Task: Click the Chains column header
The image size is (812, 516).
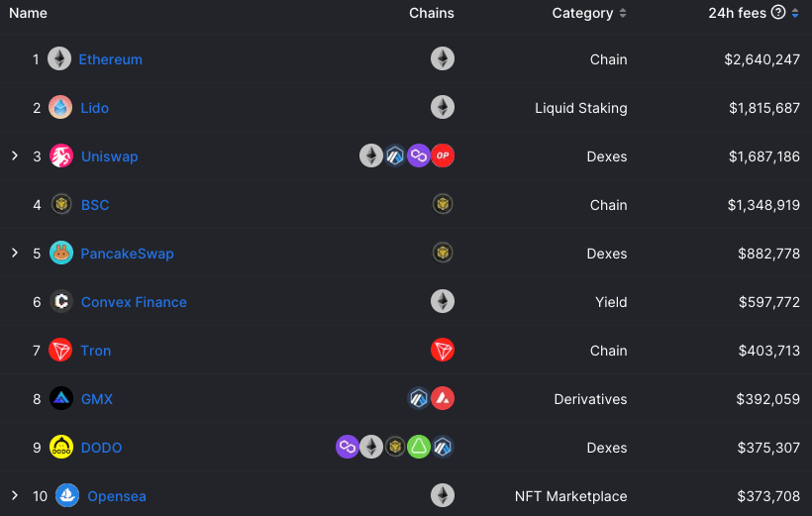Action: [x=432, y=13]
